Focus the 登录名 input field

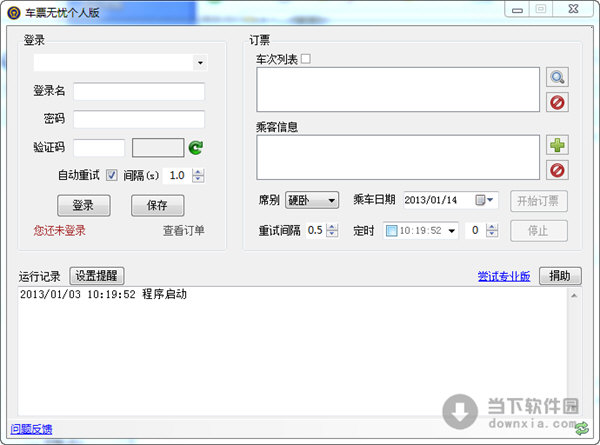pyautogui.click(x=139, y=91)
